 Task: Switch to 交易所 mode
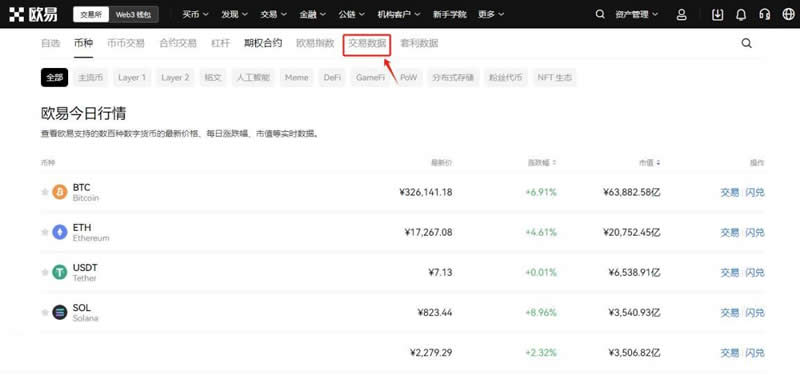[91, 14]
